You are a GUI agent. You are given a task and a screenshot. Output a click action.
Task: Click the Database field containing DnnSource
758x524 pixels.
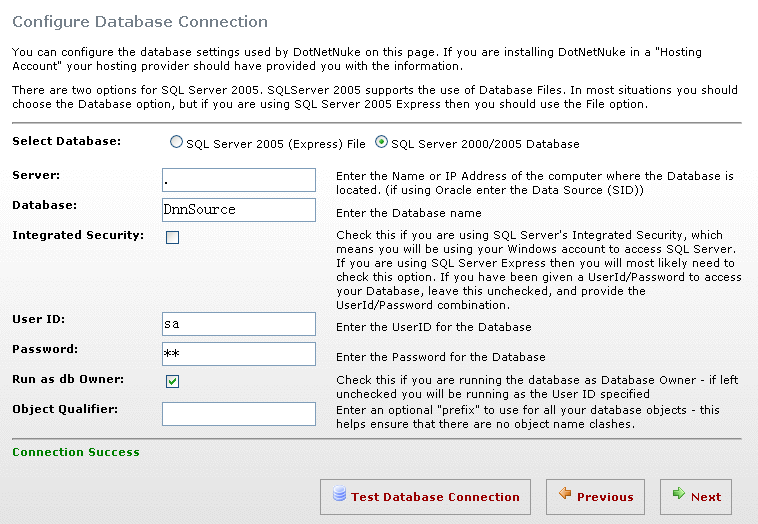(239, 210)
